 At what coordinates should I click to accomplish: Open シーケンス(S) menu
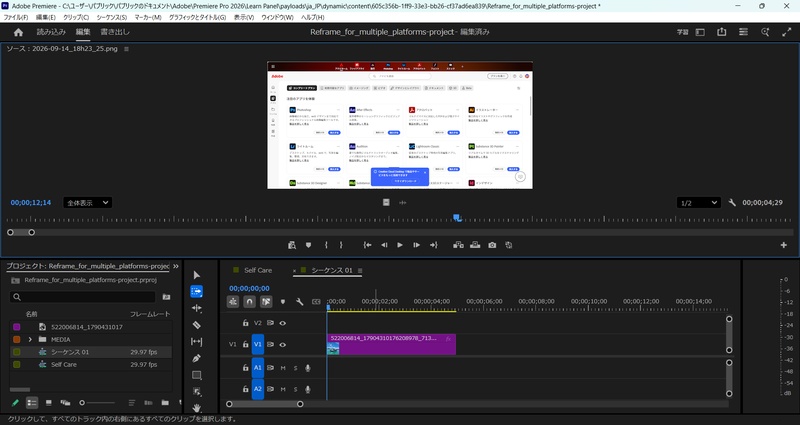point(112,17)
